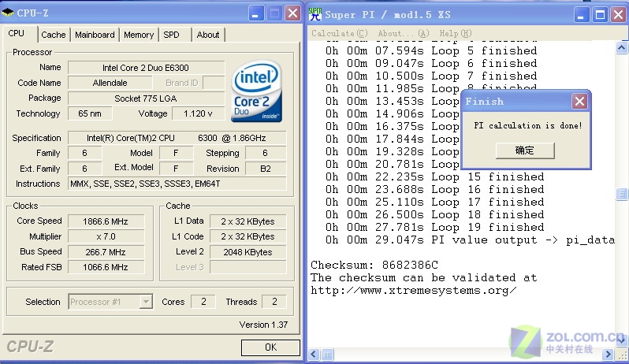Confirm the PI calculation done dialog

pos(525,150)
